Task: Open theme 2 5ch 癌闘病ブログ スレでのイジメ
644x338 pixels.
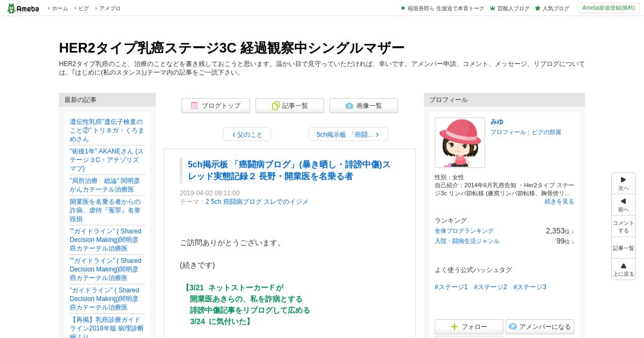Action: click(257, 202)
